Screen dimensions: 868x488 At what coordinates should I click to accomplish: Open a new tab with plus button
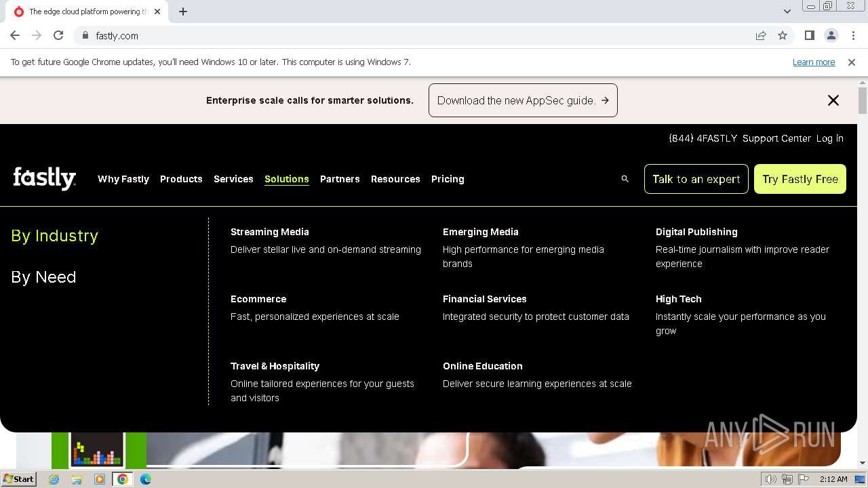pyautogui.click(x=183, y=12)
